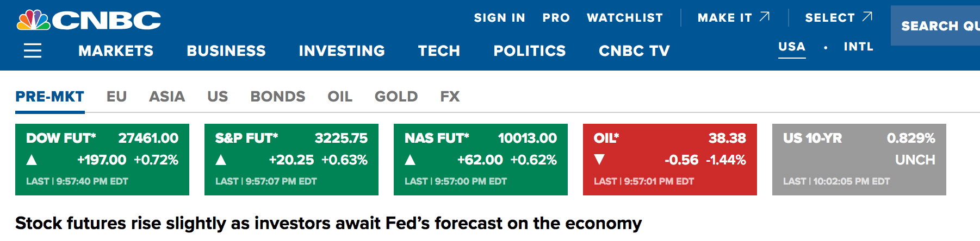Switch to the INTL edition
Image resolution: width=980 pixels, height=241 pixels.
(858, 47)
